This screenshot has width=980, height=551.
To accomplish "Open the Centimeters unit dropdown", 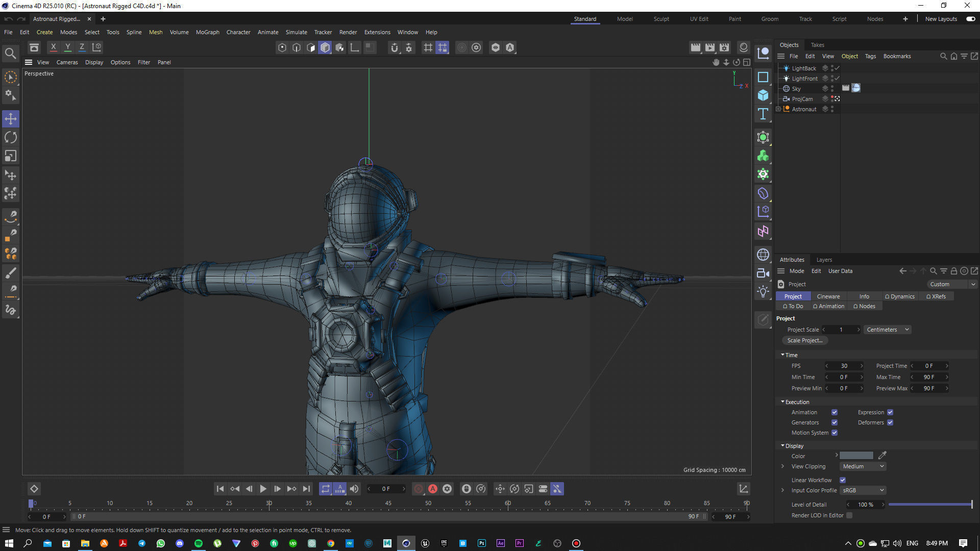I will click(888, 330).
